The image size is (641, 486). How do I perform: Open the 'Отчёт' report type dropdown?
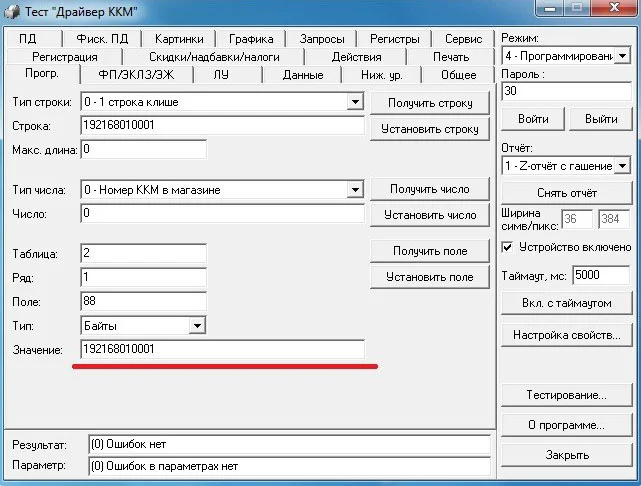tap(623, 166)
